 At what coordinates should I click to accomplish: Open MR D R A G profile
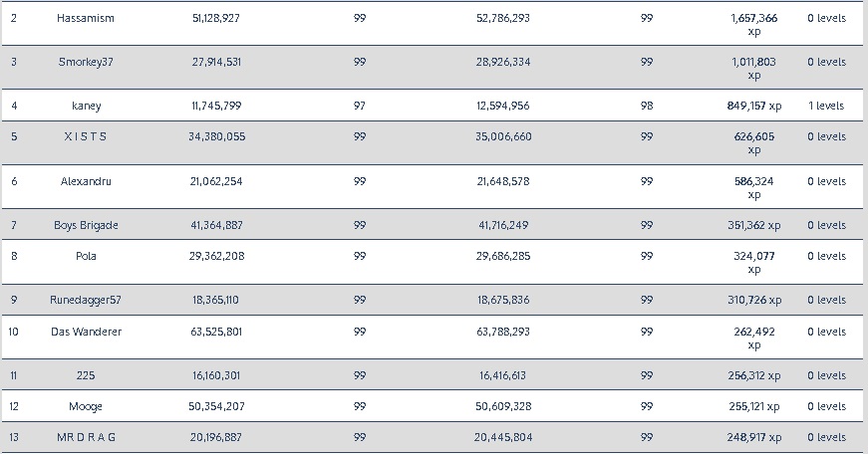86,437
